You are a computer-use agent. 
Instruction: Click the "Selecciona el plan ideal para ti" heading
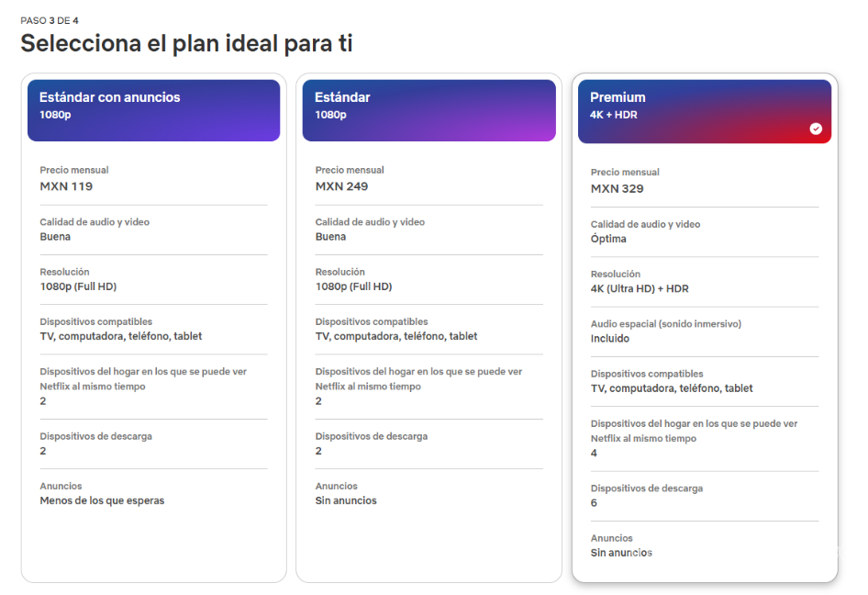point(186,43)
